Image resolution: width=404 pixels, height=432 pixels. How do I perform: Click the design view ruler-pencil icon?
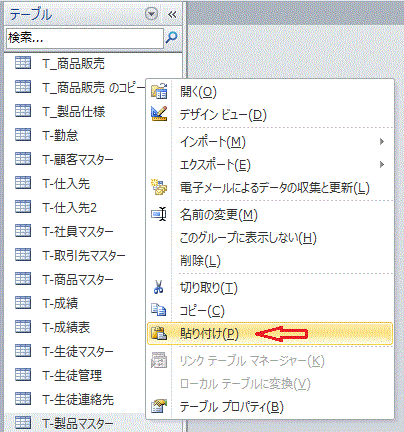click(x=159, y=114)
